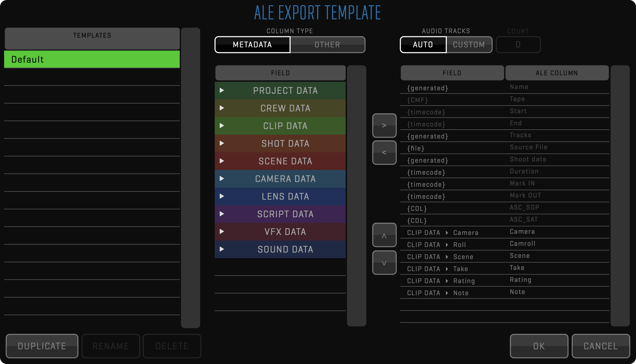Image resolution: width=636 pixels, height=364 pixels.
Task: Select the CLIP DATA Camera row
Action: tap(504, 232)
